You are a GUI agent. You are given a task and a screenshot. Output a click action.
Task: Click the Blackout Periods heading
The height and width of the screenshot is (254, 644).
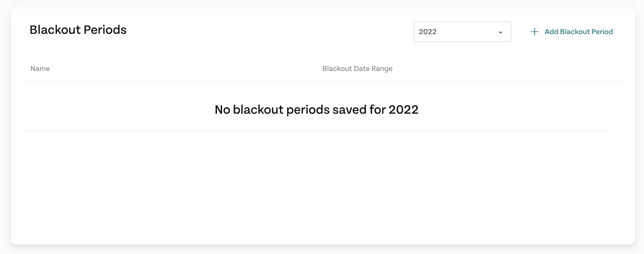pyautogui.click(x=78, y=30)
